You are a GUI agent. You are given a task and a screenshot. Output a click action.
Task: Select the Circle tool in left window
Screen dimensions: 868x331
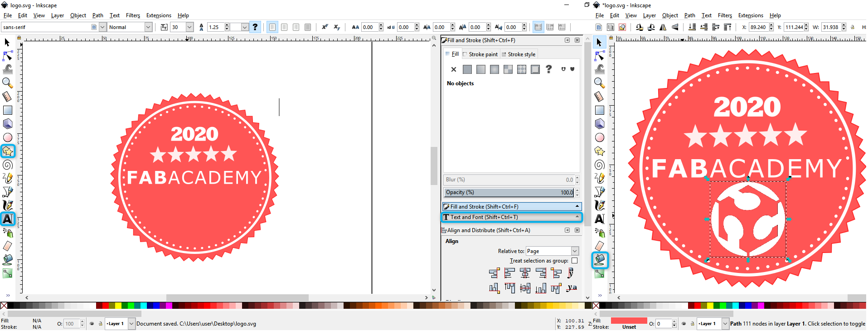click(x=8, y=137)
